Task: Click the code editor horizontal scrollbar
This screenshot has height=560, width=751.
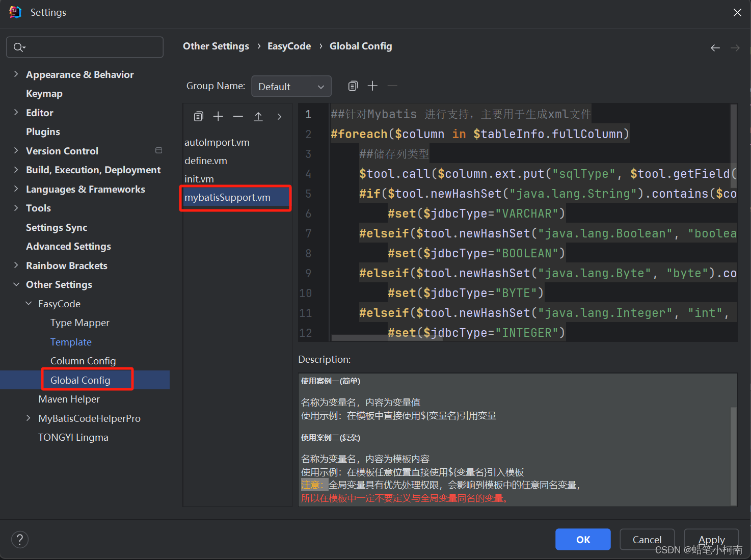Action: (x=387, y=338)
